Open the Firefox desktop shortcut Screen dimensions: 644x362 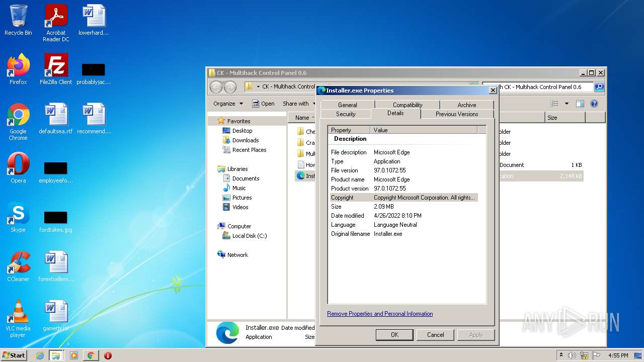(x=18, y=69)
